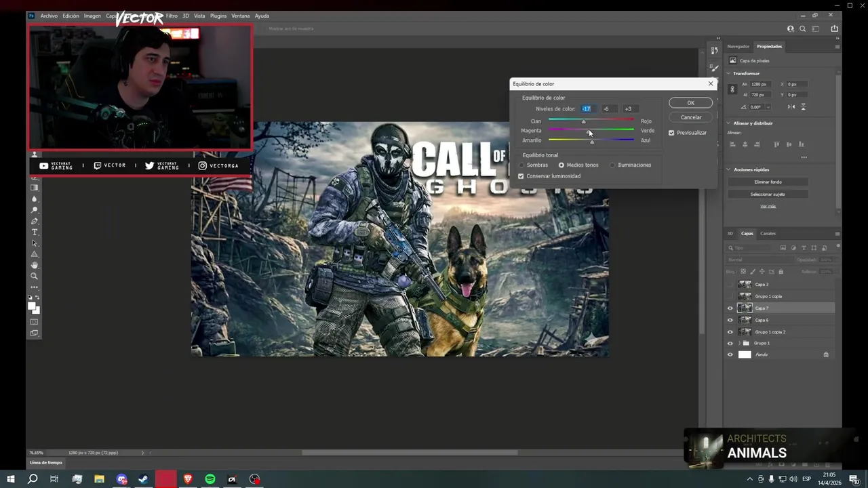Select the Hand tool
The image size is (868, 488).
click(35, 265)
